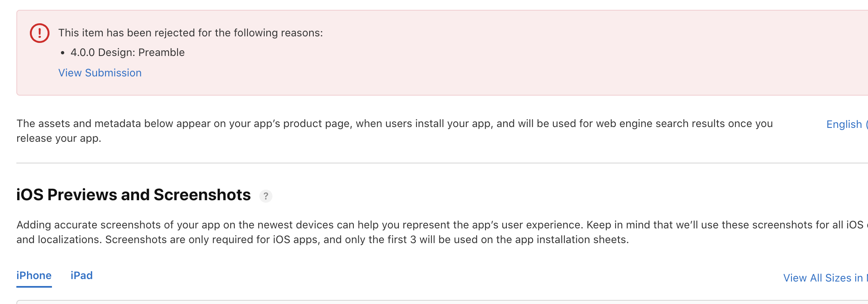Click screenshot panel border below the tabs

(x=409, y=301)
